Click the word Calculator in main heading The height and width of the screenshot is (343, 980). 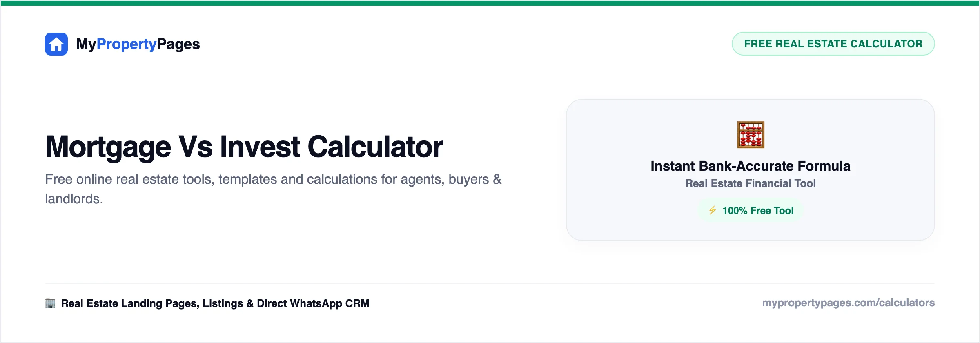tap(375, 147)
